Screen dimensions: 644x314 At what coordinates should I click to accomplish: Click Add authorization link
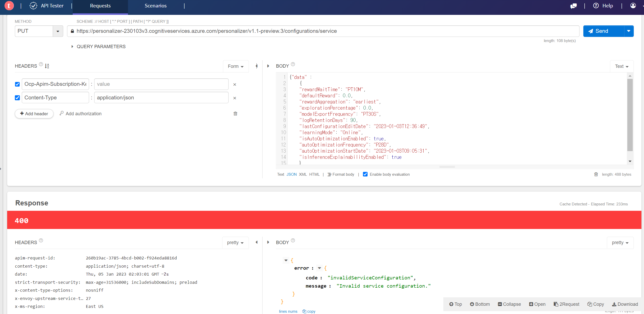pyautogui.click(x=81, y=114)
